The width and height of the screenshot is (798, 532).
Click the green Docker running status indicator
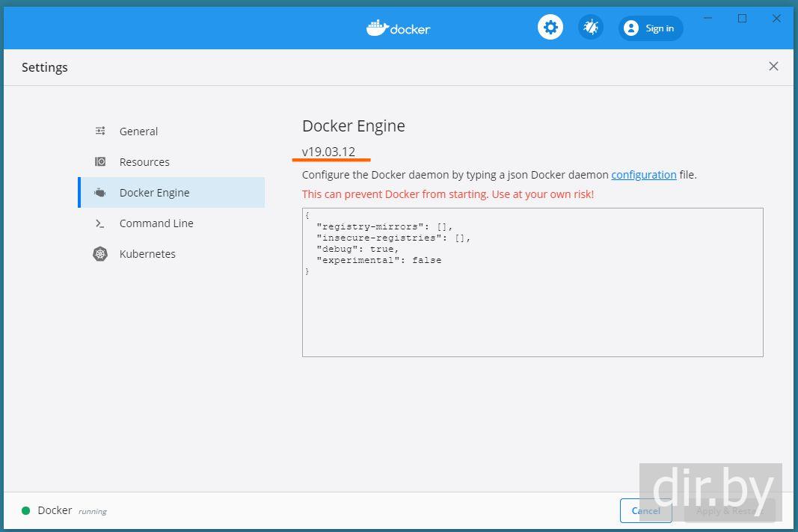pyautogui.click(x=25, y=511)
